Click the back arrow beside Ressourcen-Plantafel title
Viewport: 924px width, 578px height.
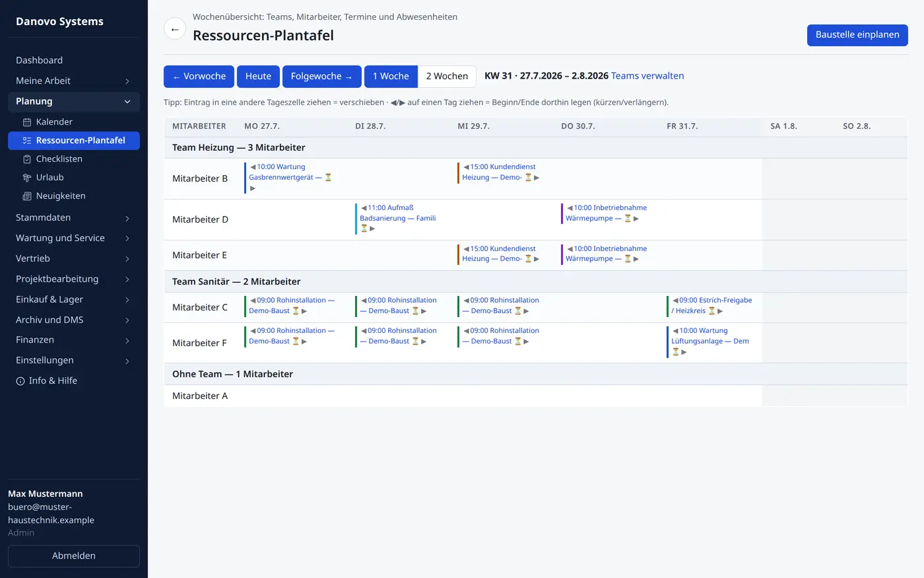point(175,29)
